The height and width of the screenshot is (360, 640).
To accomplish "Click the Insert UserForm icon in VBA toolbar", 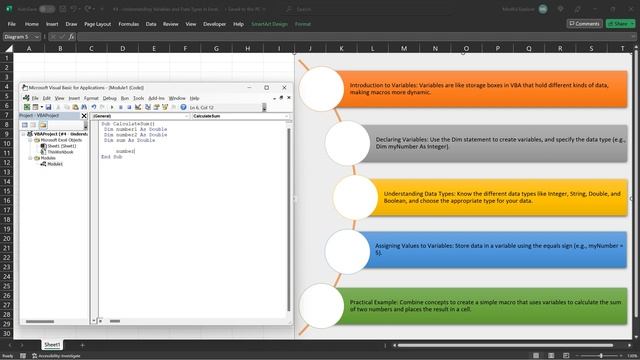I will pos(35,107).
